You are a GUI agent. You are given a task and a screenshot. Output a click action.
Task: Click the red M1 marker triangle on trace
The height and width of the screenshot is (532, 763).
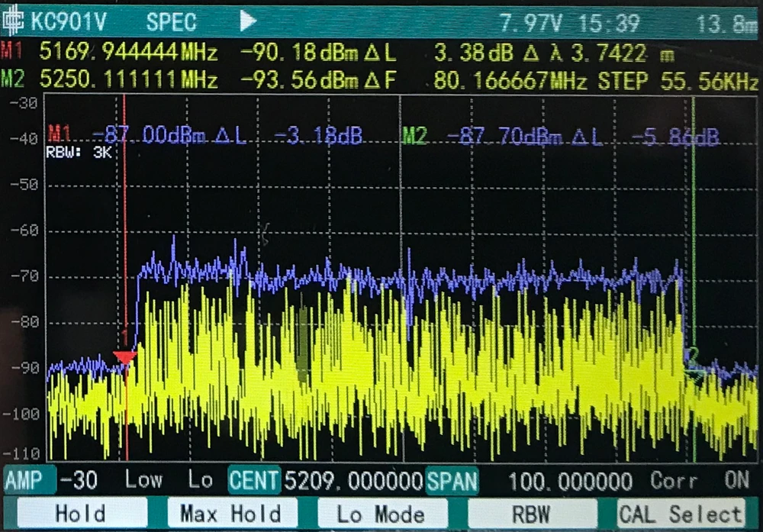124,356
